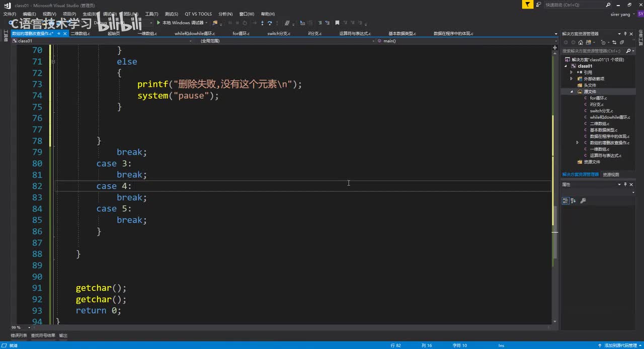Expand the 引用 references node
The image size is (644, 349).
point(572,72)
